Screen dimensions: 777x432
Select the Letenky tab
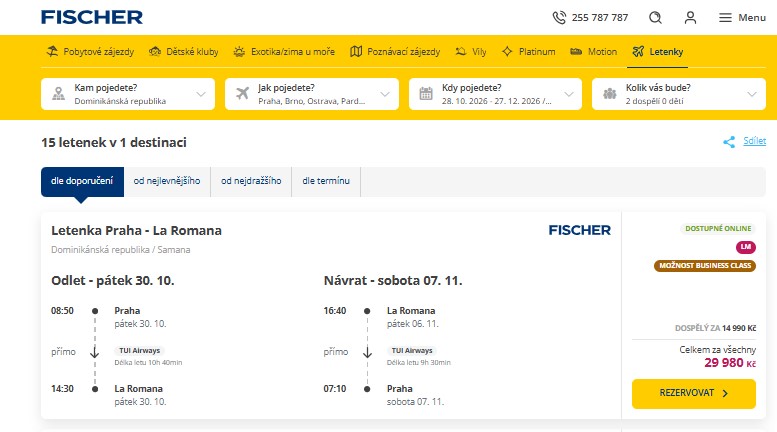658,52
